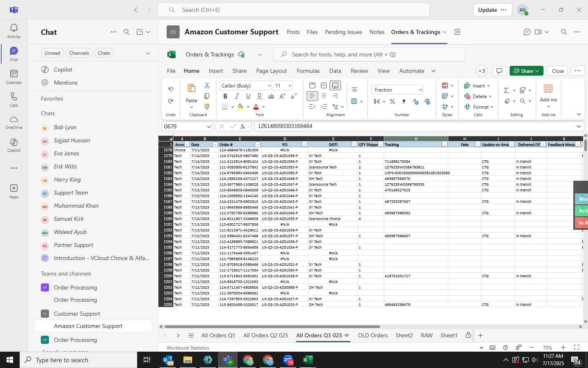This screenshot has width=588, height=368.
Task: Switch to All Orders Q2 025 sheet
Action: 266,335
